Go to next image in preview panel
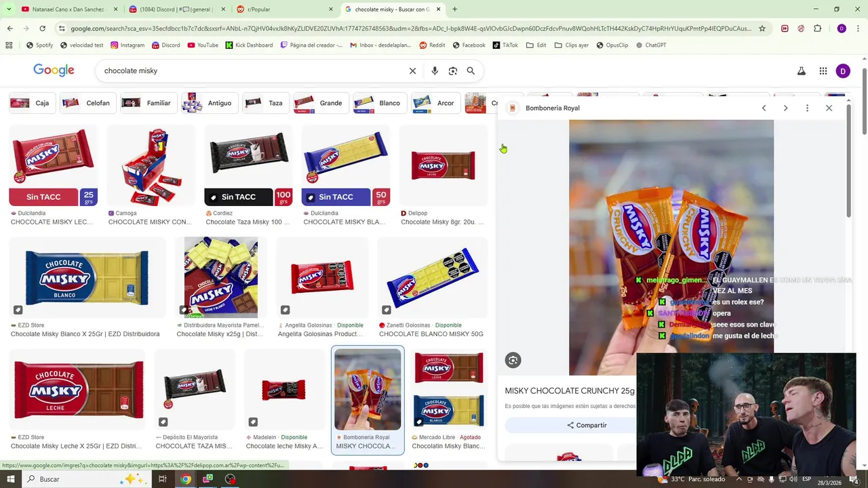The width and height of the screenshot is (868, 488). tap(785, 108)
